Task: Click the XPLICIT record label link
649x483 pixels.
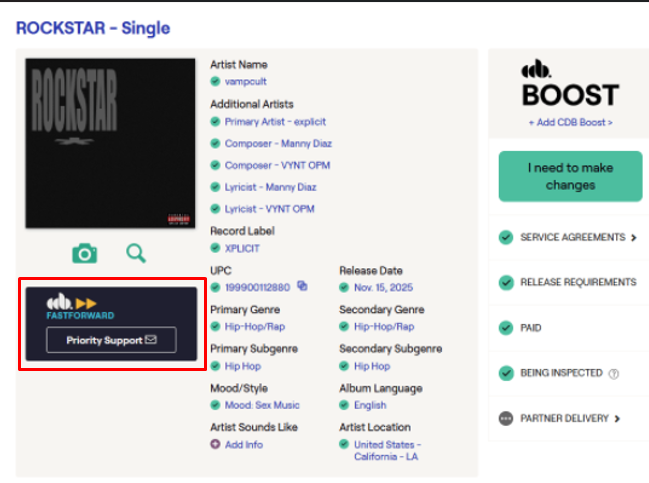Action: [242, 248]
